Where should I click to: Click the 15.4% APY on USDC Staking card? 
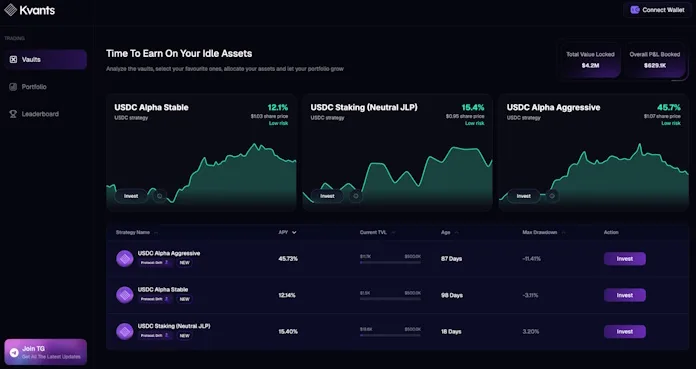(473, 107)
